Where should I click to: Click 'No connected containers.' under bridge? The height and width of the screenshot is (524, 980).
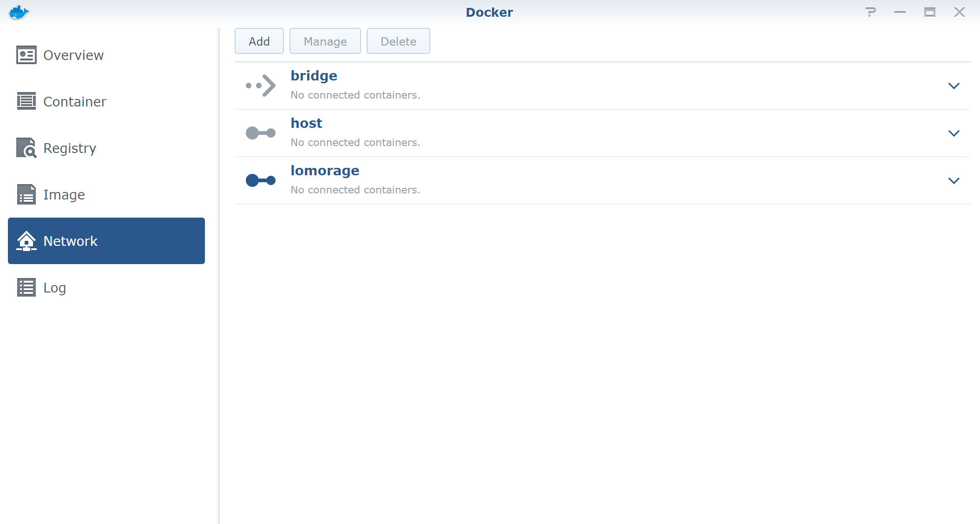(x=355, y=95)
